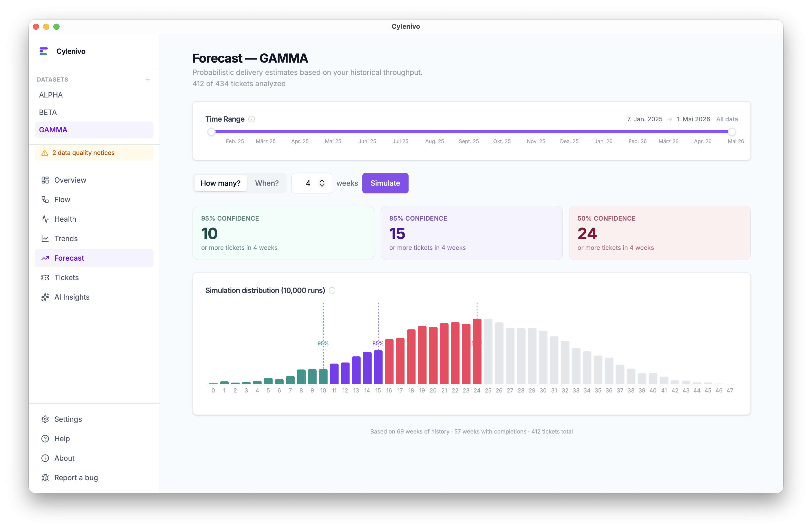Switch to the "When?" forecast mode

point(267,183)
